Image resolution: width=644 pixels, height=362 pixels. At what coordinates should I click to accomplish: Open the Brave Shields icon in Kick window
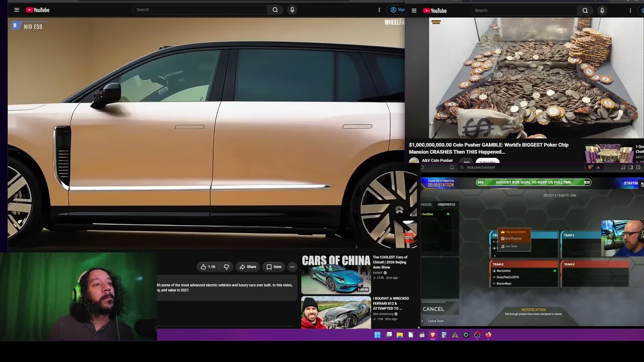point(591,167)
